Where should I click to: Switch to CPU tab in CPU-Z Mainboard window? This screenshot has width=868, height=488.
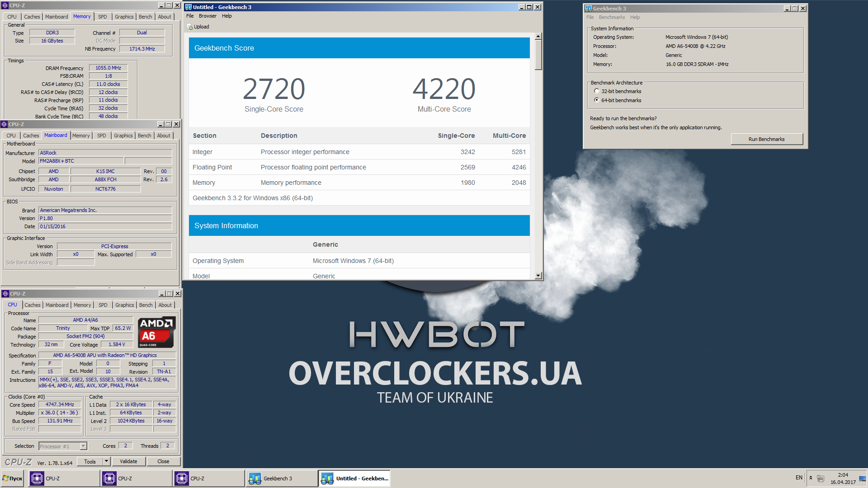tap(11, 136)
